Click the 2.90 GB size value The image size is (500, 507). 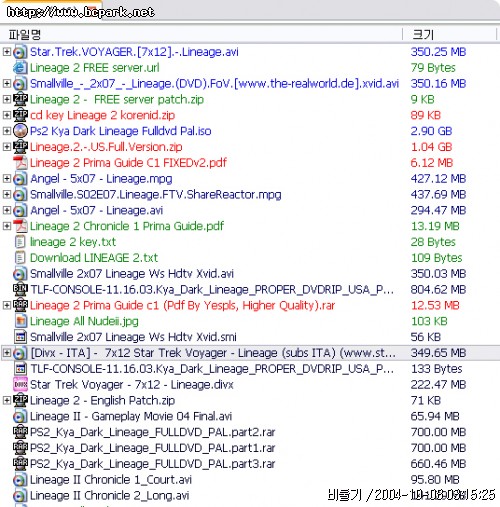(431, 131)
